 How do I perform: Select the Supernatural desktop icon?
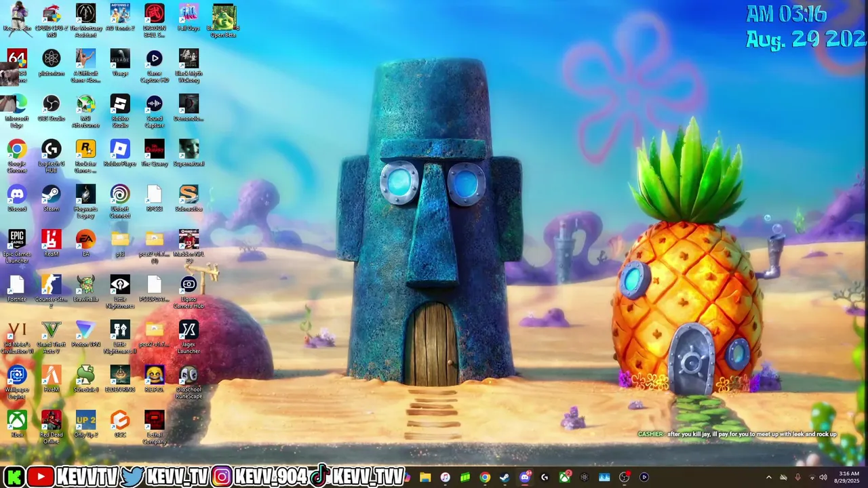point(189,153)
